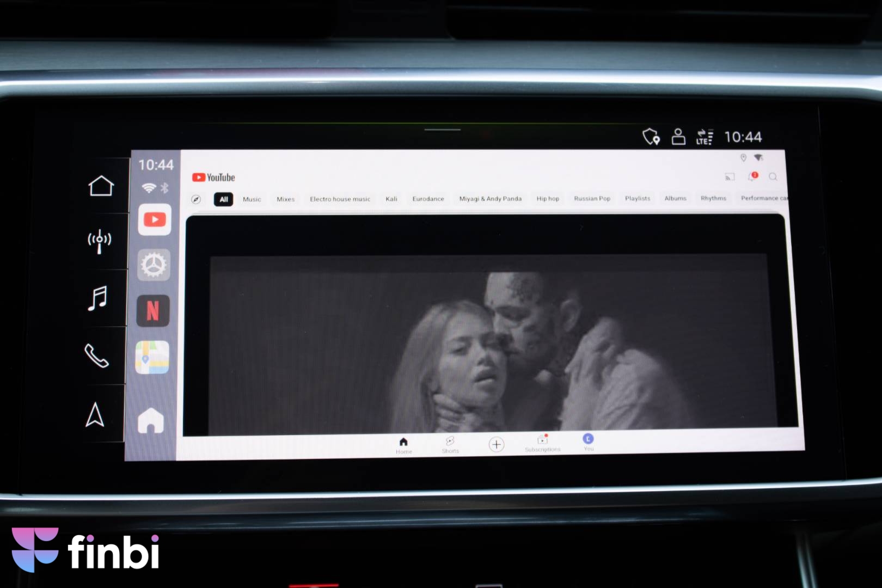This screenshot has height=588, width=882.
Task: Switch to the Shorts tab
Action: [450, 444]
